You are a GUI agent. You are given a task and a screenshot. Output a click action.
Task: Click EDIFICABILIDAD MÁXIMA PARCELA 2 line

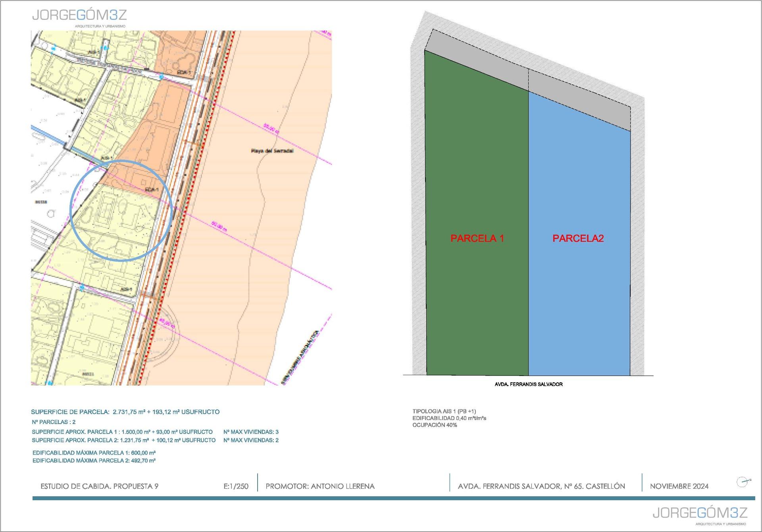click(94, 461)
